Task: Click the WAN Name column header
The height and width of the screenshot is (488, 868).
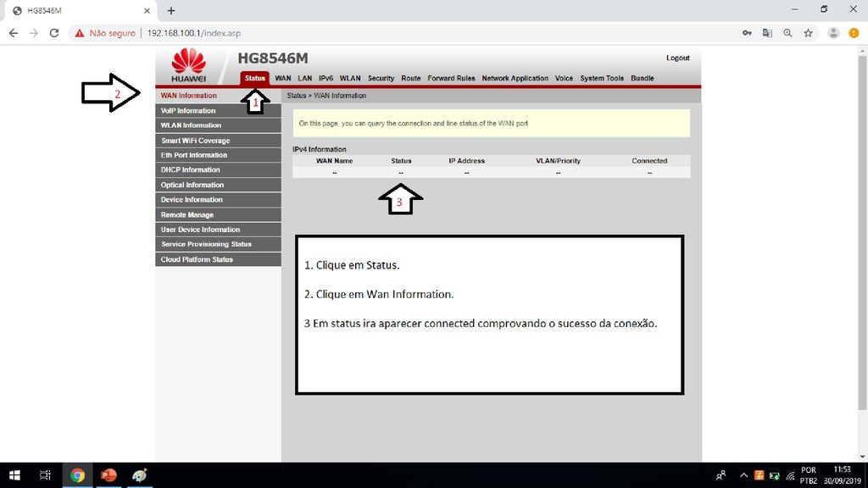Action: coord(334,161)
